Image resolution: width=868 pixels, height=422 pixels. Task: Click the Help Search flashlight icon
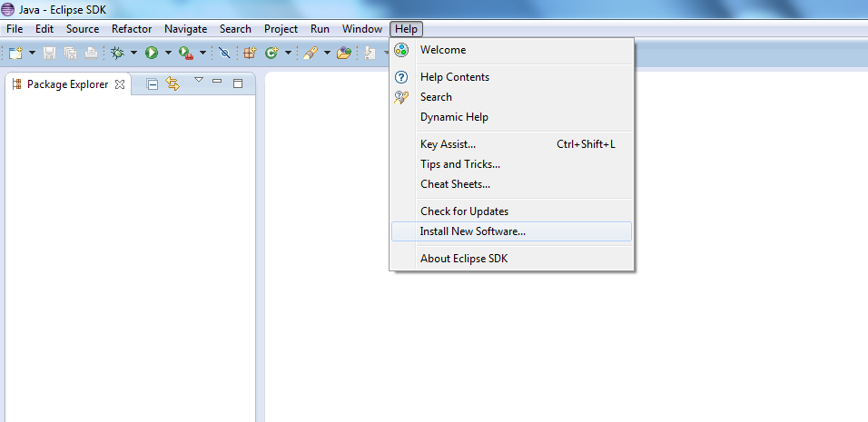tap(401, 97)
